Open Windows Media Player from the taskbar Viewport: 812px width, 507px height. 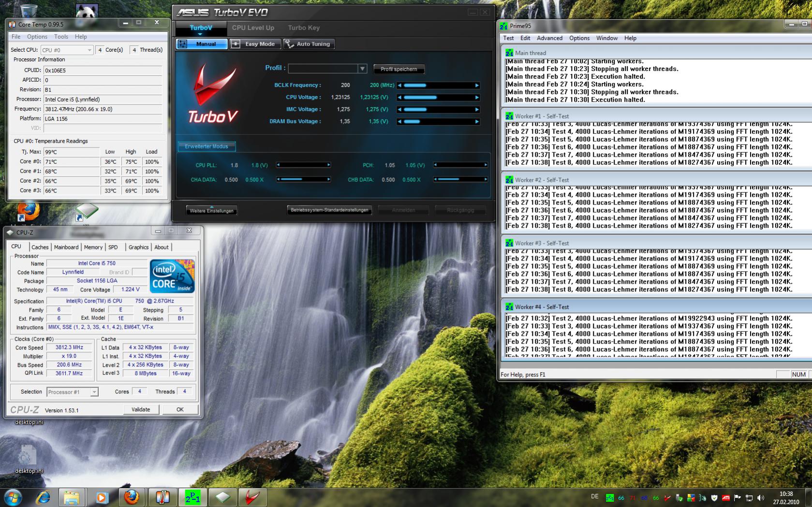(101, 497)
